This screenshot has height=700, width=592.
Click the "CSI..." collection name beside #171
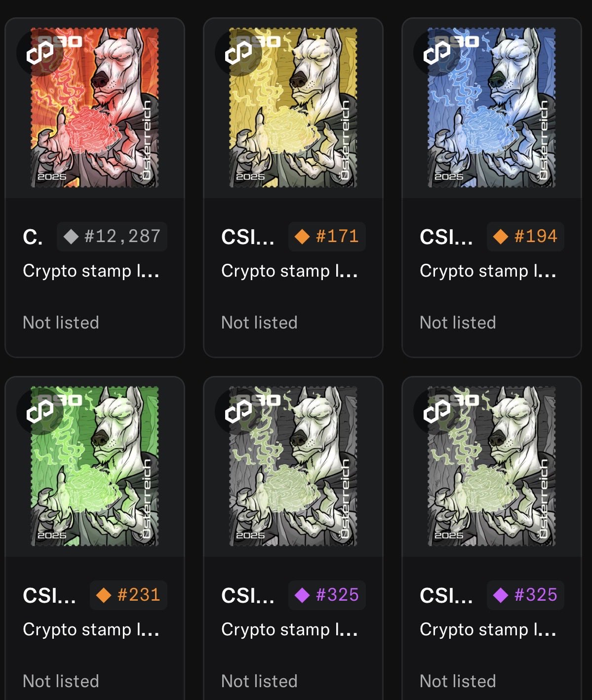pyautogui.click(x=247, y=238)
